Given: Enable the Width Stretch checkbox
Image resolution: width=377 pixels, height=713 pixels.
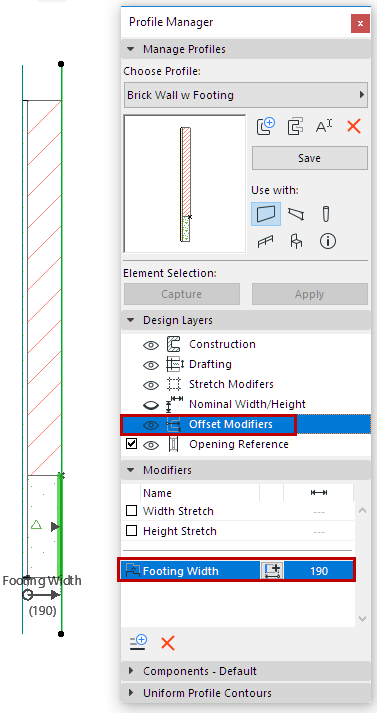Looking at the screenshot, I should 131,511.
